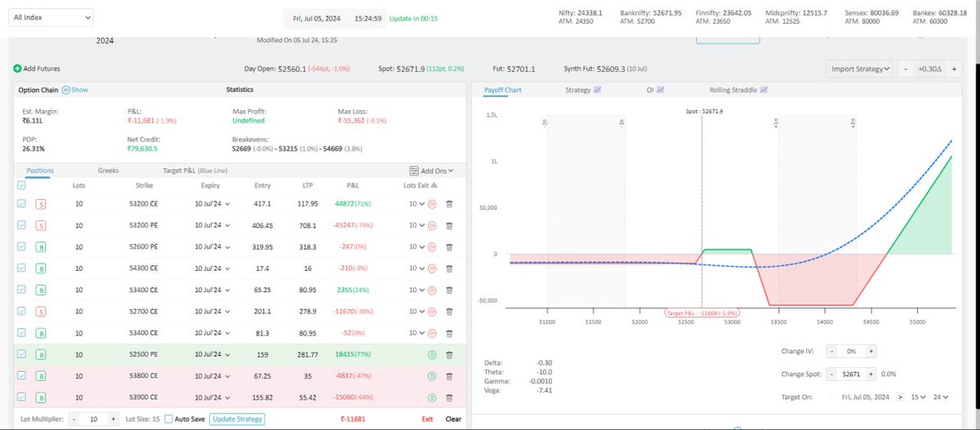
Task: Uncheck the 52700 CE position checkbox
Action: coord(21,311)
